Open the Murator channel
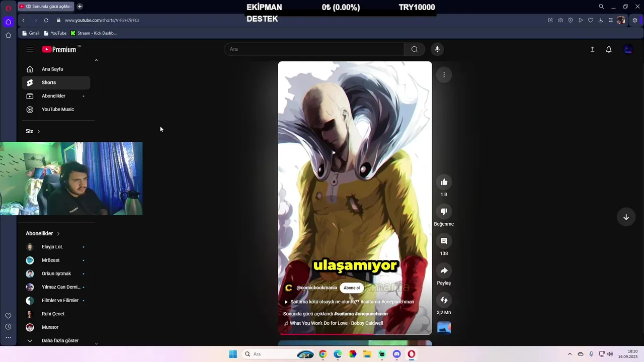This screenshot has height=362, width=644. point(56,327)
